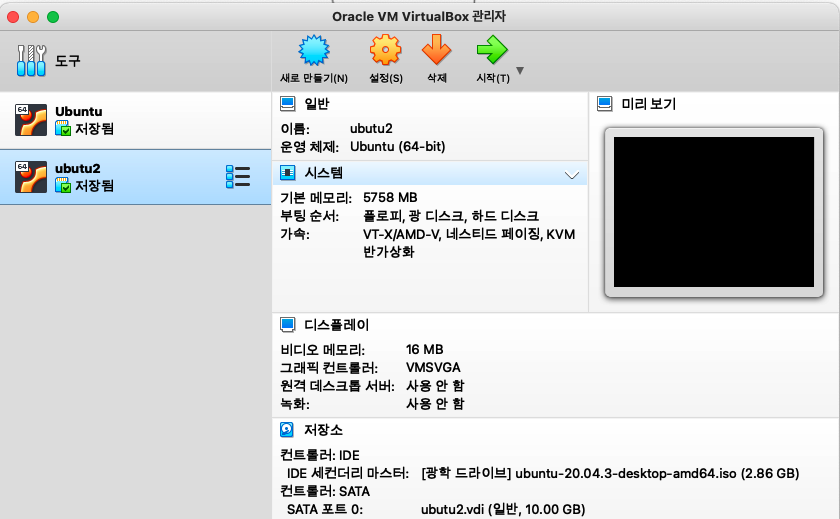Click the 저장됨 status under Ubuntu
The height and width of the screenshot is (519, 840).
[94, 129]
